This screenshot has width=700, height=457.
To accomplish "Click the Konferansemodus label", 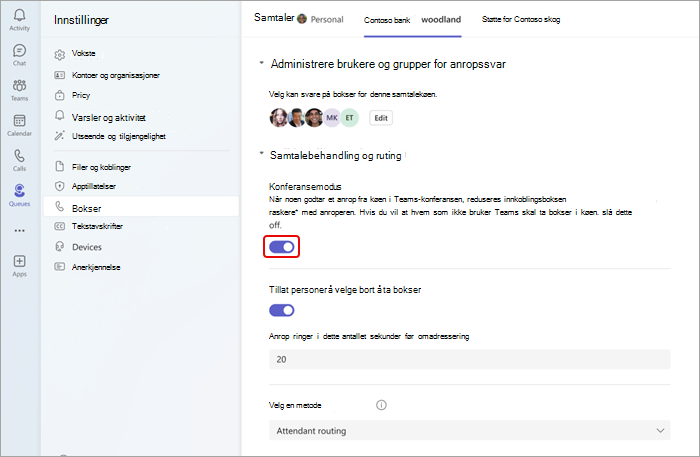I will pos(305,187).
